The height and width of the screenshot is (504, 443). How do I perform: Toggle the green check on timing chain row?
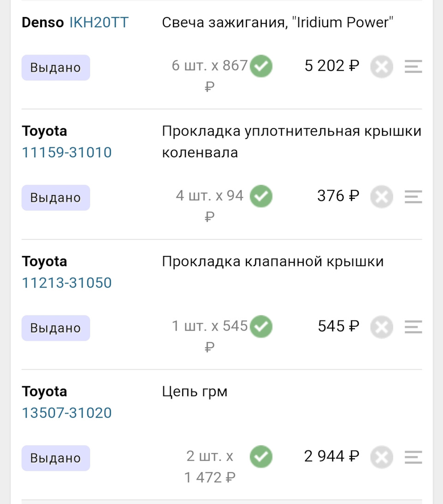click(x=261, y=457)
